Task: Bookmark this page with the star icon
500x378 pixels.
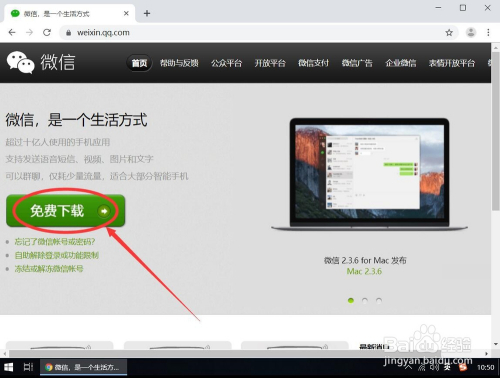Action: click(x=449, y=32)
